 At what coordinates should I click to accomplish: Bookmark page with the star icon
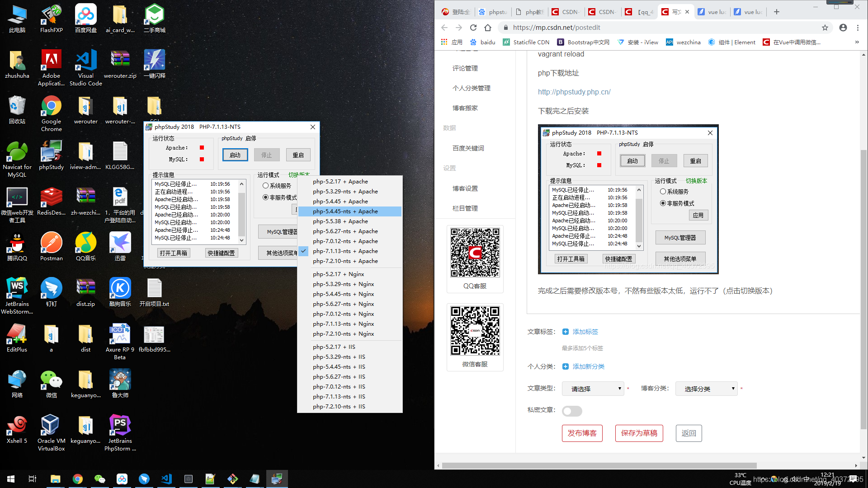[825, 28]
